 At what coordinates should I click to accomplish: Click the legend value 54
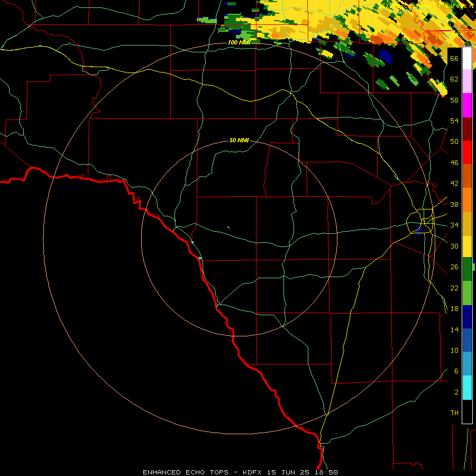tap(454, 121)
